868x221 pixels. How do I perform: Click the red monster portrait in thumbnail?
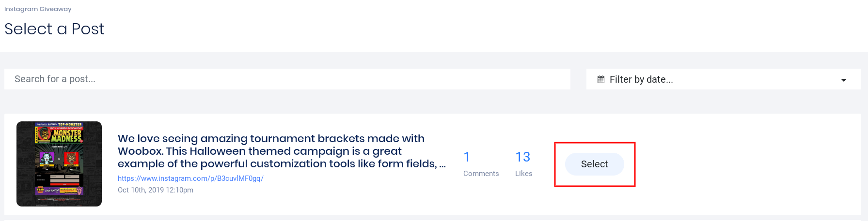pyautogui.click(x=71, y=158)
